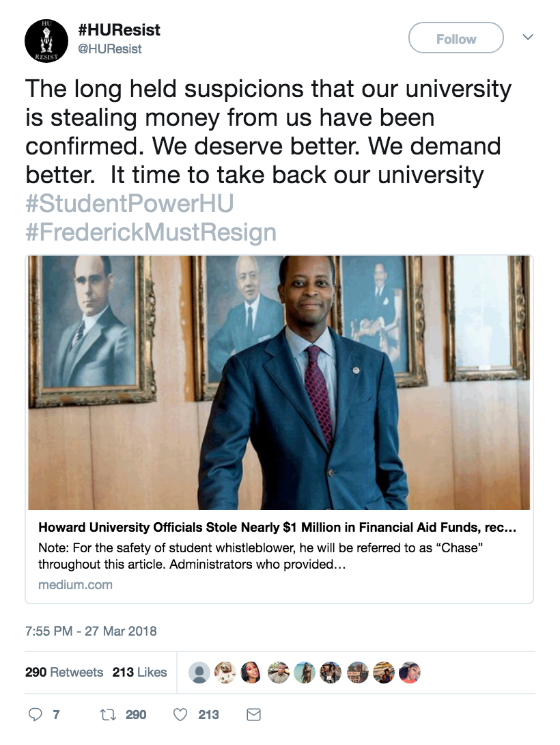Click the envelope direct message icon

(253, 715)
